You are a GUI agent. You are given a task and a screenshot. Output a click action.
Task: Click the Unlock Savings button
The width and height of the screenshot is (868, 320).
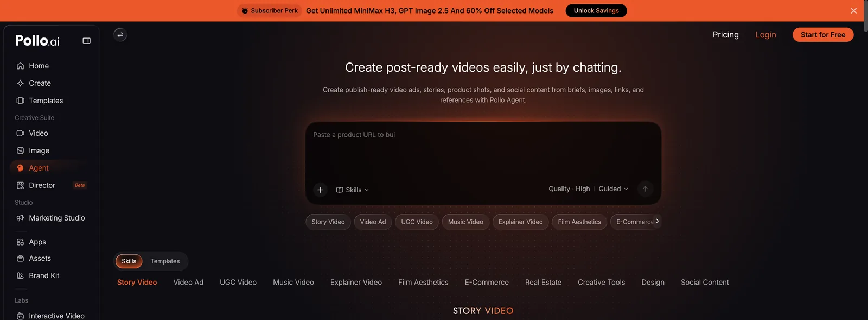(x=596, y=11)
